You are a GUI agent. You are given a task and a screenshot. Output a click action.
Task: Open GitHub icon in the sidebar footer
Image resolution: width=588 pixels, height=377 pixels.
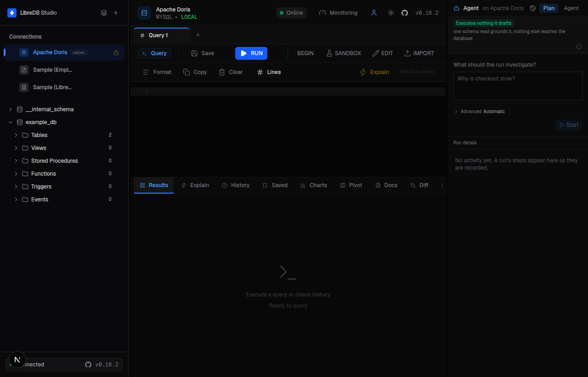pos(88,365)
